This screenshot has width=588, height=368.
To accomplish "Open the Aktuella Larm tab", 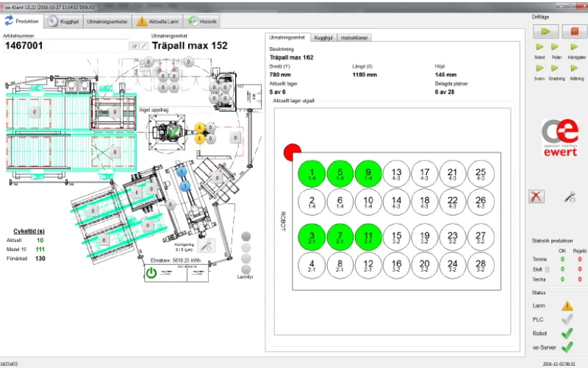I will [157, 22].
